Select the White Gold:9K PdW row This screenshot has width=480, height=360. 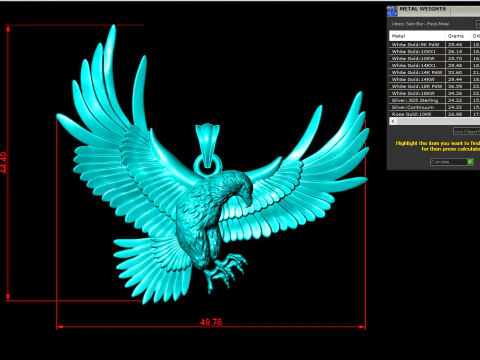click(x=435, y=44)
